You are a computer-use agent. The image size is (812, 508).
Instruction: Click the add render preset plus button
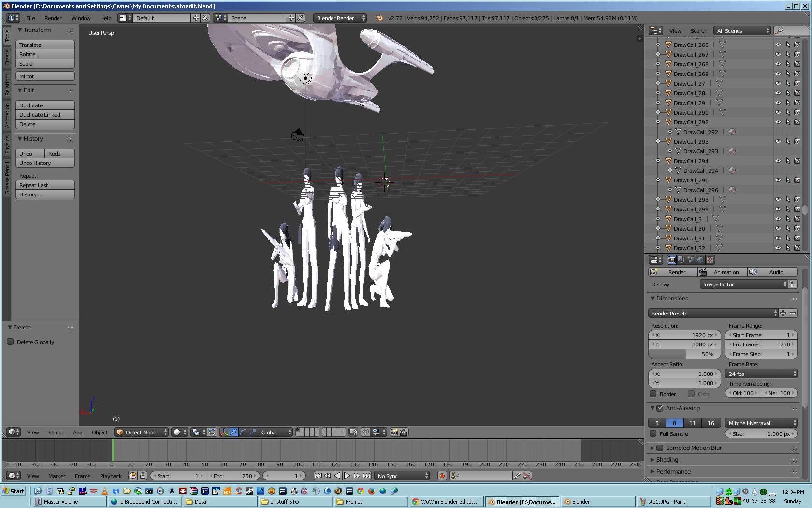click(x=783, y=314)
